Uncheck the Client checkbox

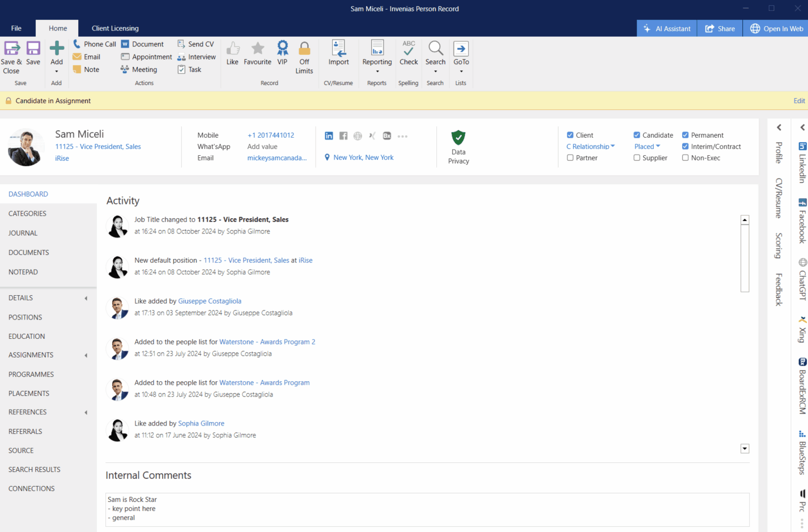[570, 135]
